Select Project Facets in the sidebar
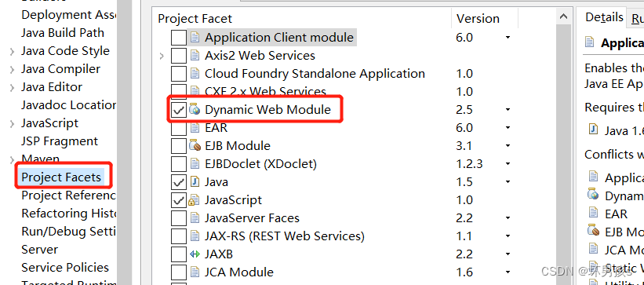644x285 pixels. tap(61, 177)
